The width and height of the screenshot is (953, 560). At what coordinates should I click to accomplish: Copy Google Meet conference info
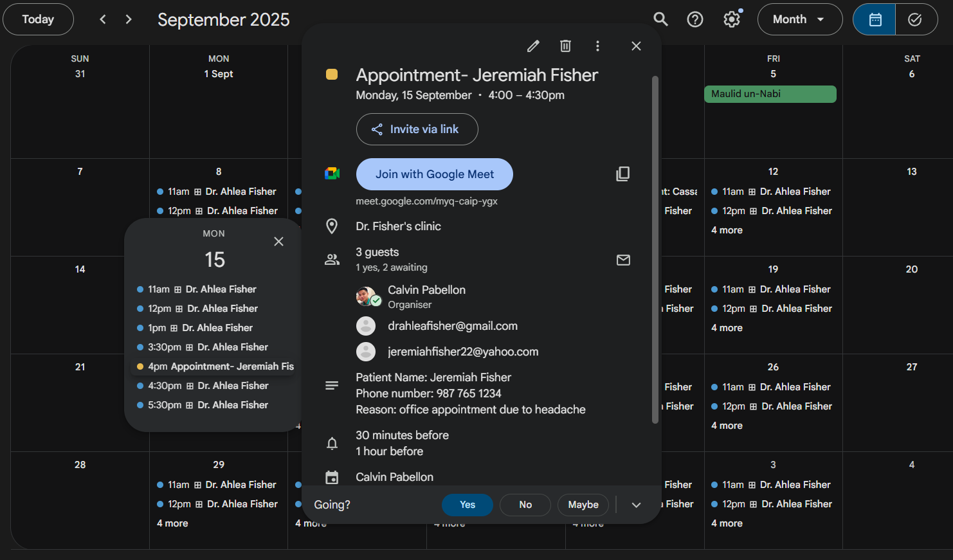coord(622,174)
